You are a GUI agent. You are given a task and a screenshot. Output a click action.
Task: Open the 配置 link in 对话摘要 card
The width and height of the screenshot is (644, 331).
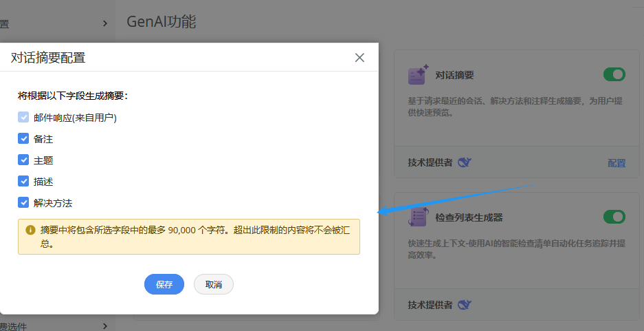pos(617,163)
